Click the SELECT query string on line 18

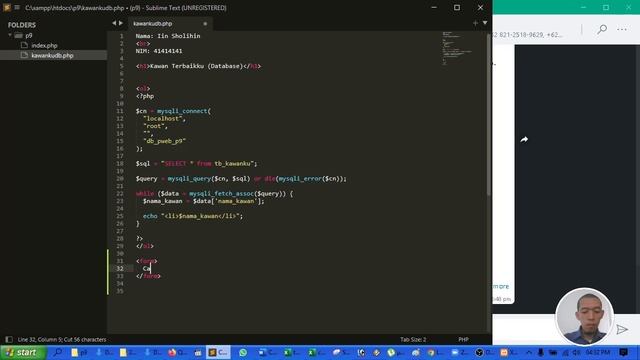click(x=209, y=164)
